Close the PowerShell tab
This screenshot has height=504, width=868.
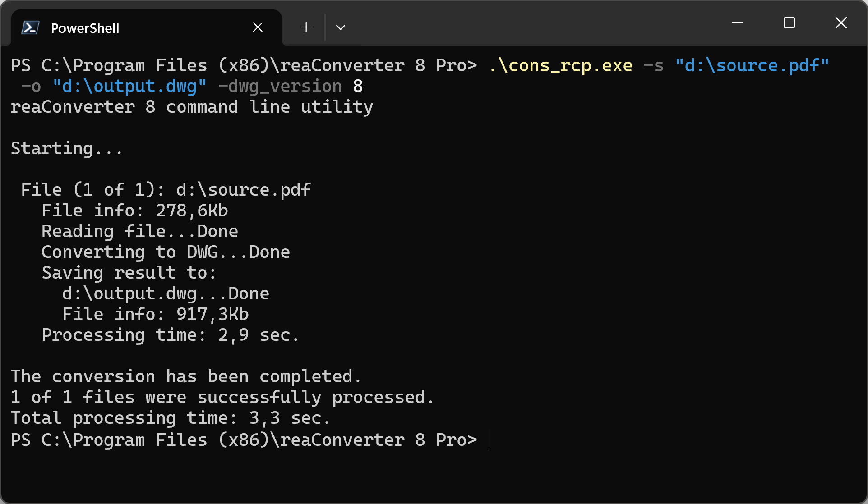pos(258,27)
